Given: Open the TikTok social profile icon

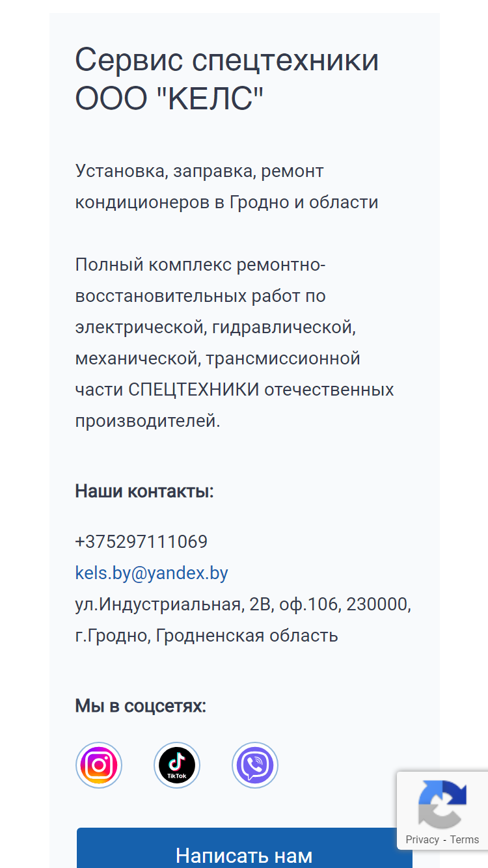Looking at the screenshot, I should pos(177,765).
